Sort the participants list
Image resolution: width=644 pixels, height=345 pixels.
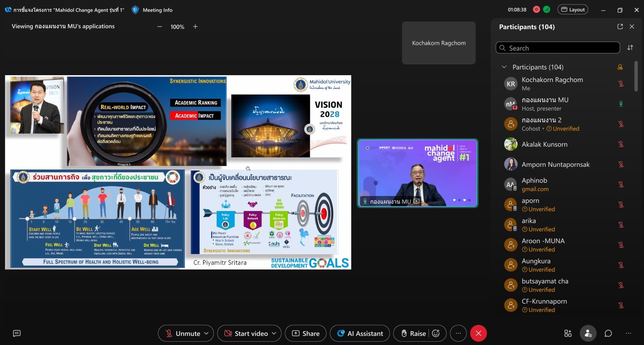tap(630, 48)
